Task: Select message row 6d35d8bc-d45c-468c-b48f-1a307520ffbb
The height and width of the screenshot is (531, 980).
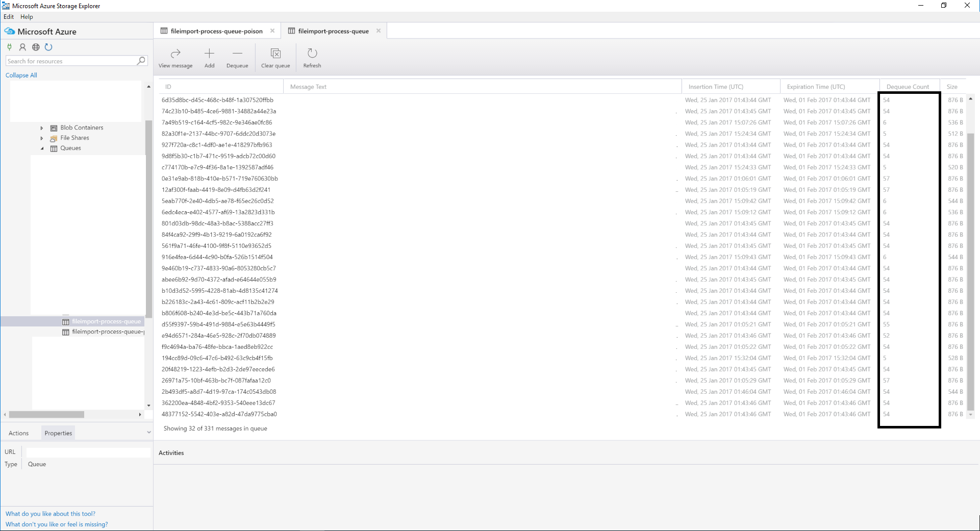Action: pos(562,100)
